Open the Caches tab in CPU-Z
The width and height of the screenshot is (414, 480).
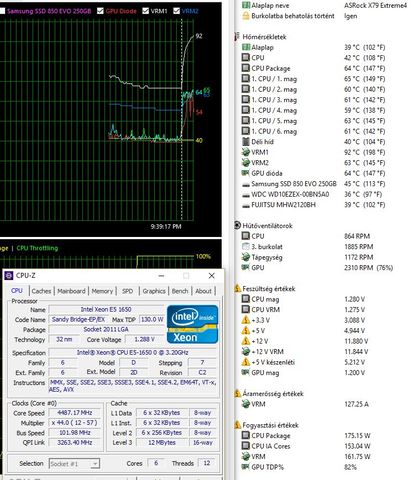[x=41, y=291]
